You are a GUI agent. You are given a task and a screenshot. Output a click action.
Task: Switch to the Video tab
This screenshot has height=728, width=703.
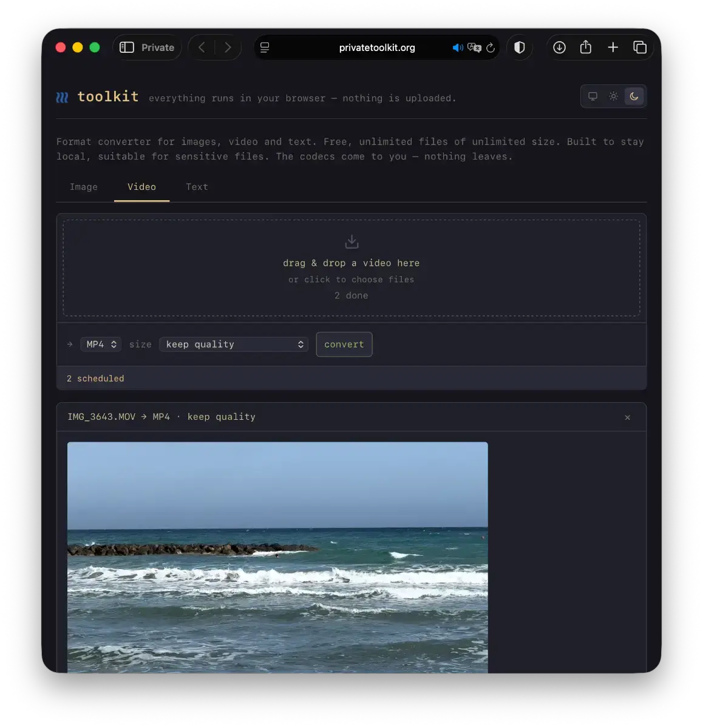[x=141, y=187]
